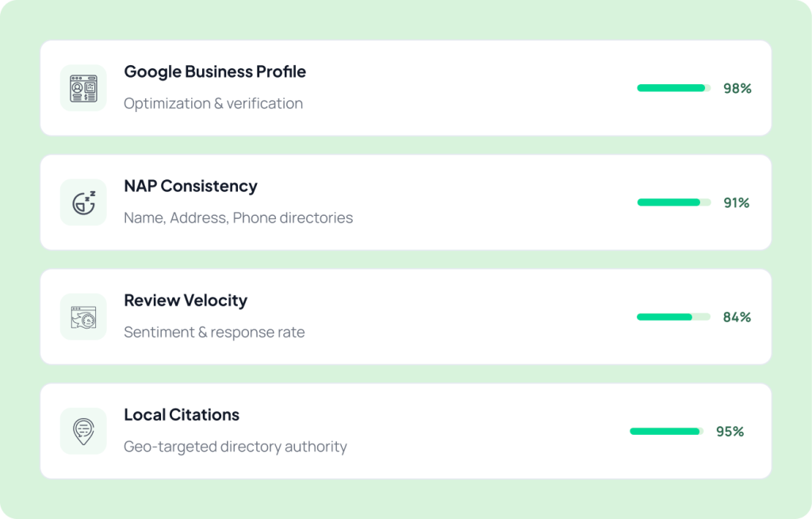Click 'Sentiment & response rate' subtitle
The height and width of the screenshot is (519, 812).
214,332
